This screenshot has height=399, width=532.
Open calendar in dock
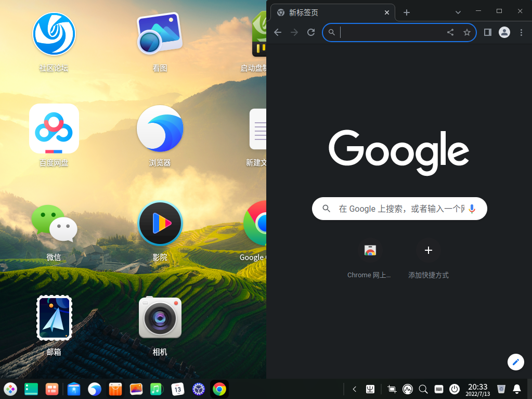(178, 389)
